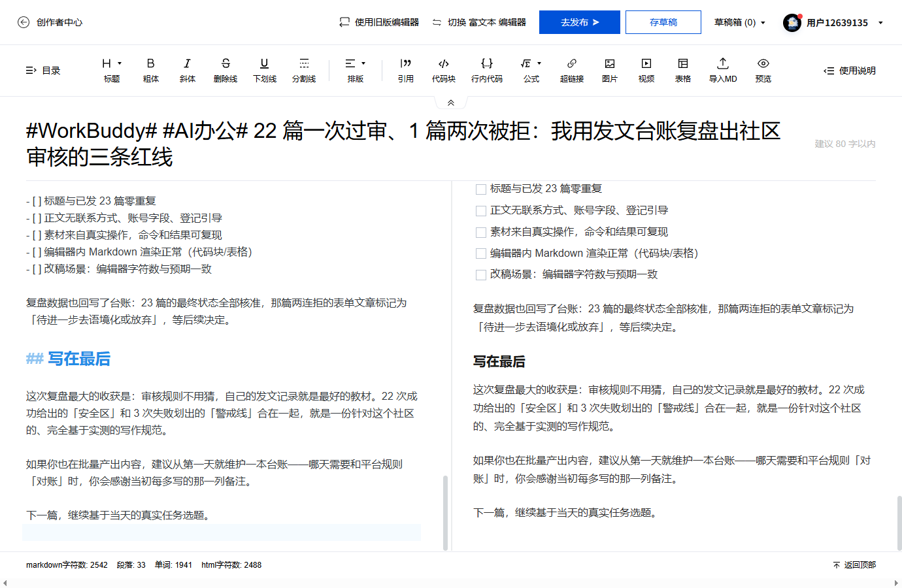902x588 pixels.
Task: Click the markdown字符数: 2542 status entry
Action: pos(67,565)
